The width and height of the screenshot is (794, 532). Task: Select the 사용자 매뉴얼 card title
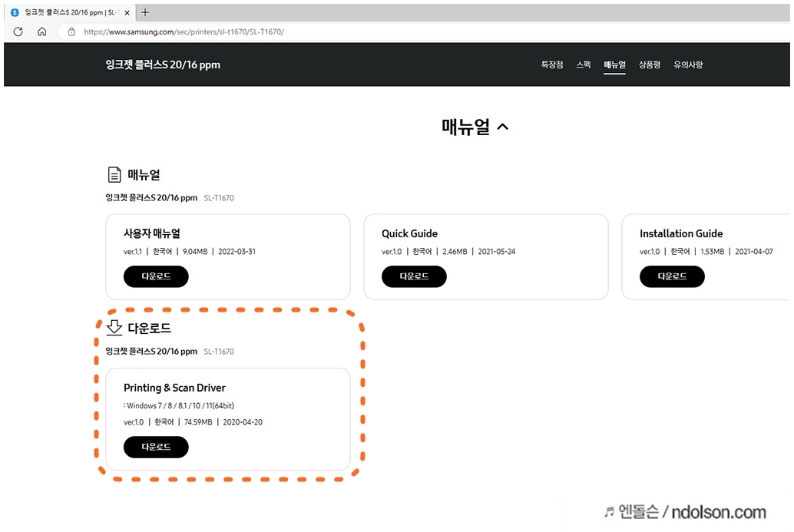tap(152, 233)
